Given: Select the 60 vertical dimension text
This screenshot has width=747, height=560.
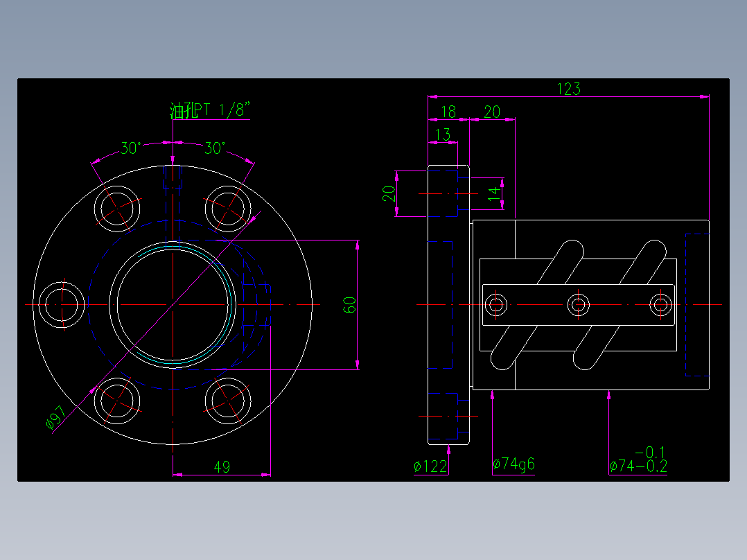Looking at the screenshot, I should 350,305.
